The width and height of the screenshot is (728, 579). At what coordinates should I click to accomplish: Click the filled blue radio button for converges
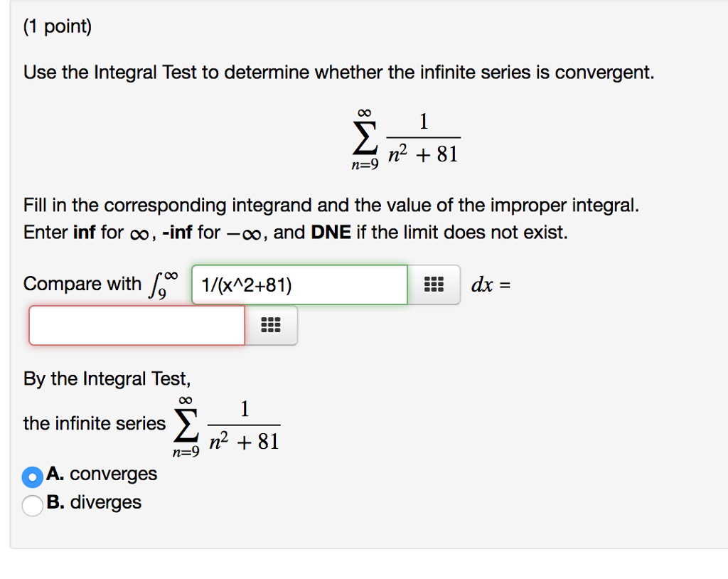click(31, 477)
